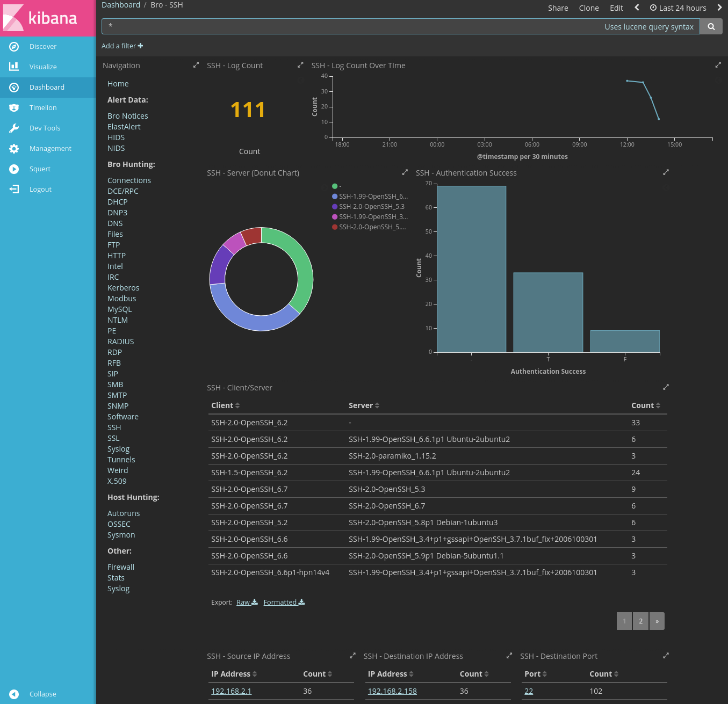Open the Share menu
Viewport: 728px width, 704px height.
click(x=558, y=8)
